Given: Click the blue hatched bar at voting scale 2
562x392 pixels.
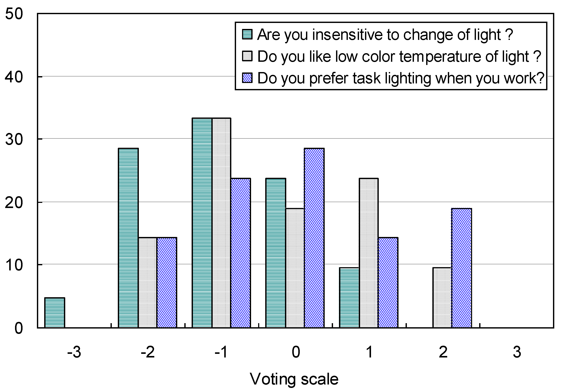Looking at the screenshot, I should (461, 268).
